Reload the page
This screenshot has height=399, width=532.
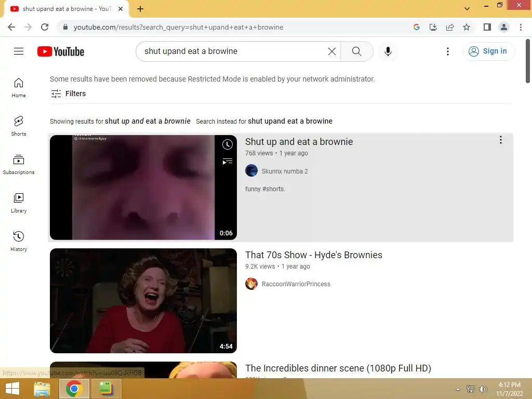point(45,27)
